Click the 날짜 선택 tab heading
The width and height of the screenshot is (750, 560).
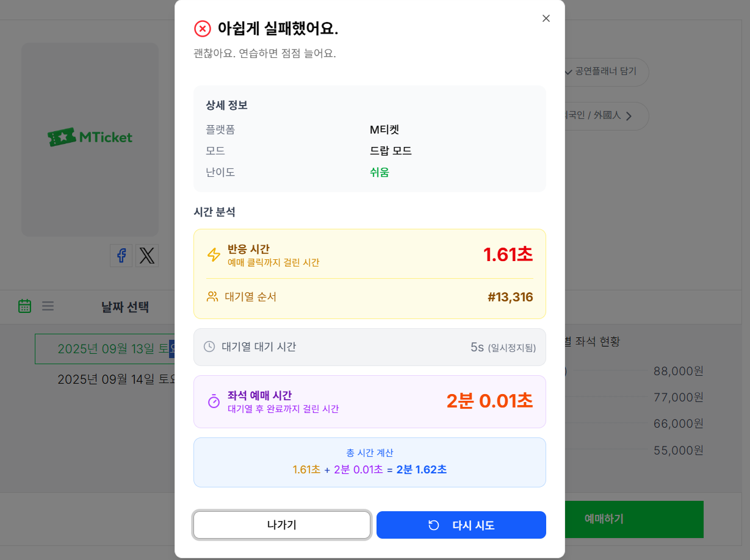click(125, 307)
